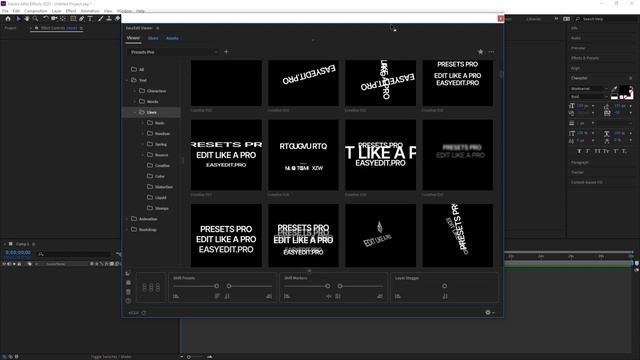The width and height of the screenshot is (640, 360).
Task: Click the All folder icon
Action: (x=134, y=69)
